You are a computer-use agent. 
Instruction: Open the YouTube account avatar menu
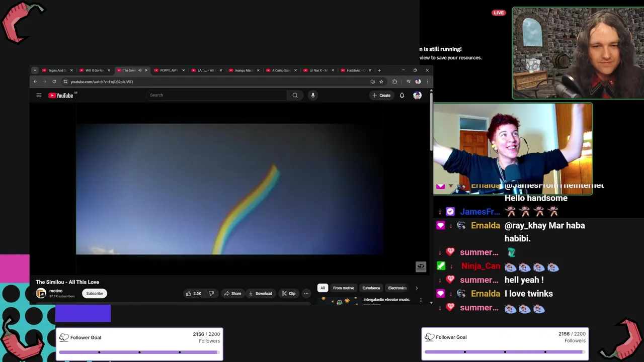(x=417, y=95)
